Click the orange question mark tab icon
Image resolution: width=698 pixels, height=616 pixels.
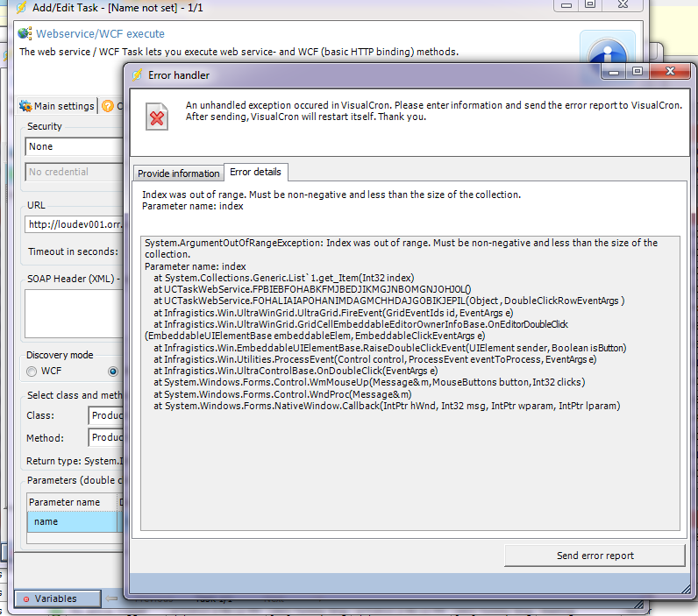click(x=108, y=106)
